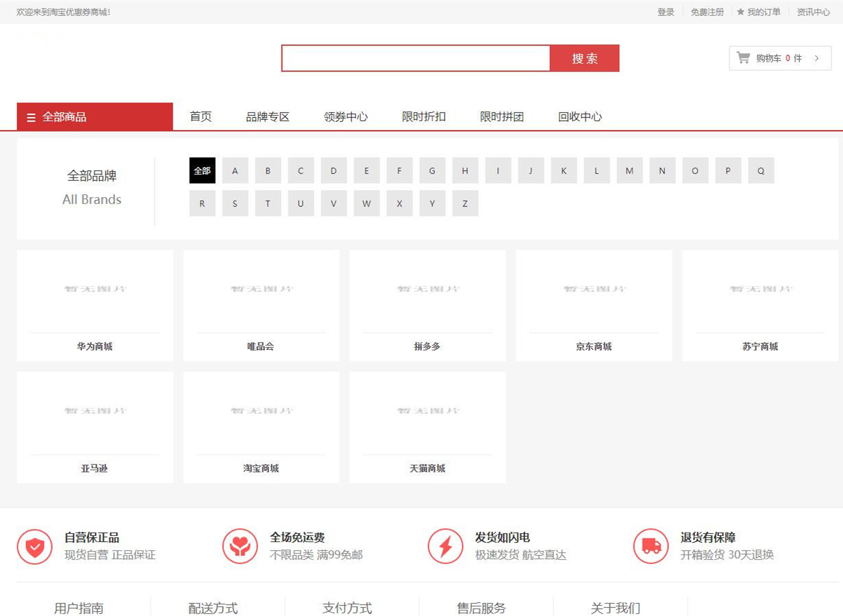Open the 唯品会 brand card
The width and height of the screenshot is (843, 616).
pos(261,305)
